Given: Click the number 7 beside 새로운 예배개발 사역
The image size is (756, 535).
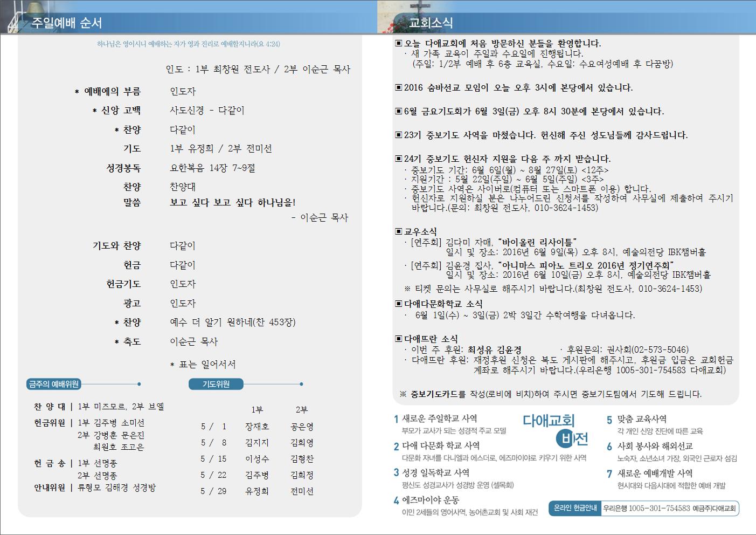Looking at the screenshot, I should [609, 474].
